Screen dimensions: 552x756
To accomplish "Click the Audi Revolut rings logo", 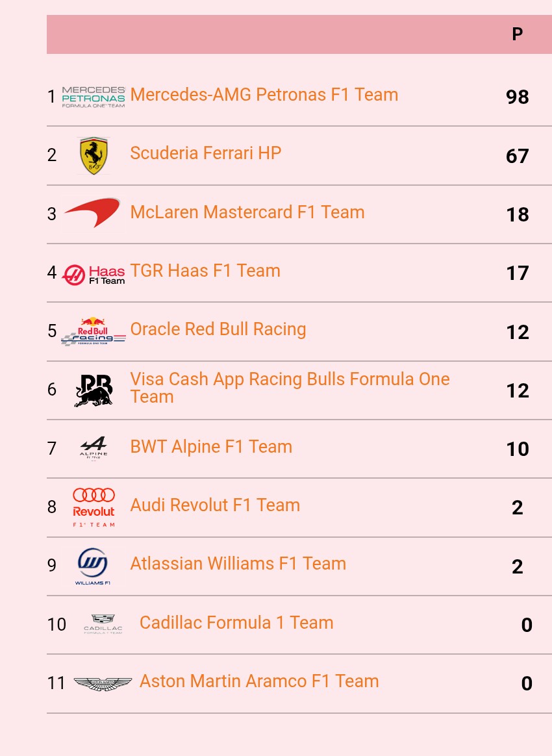I will (94, 507).
